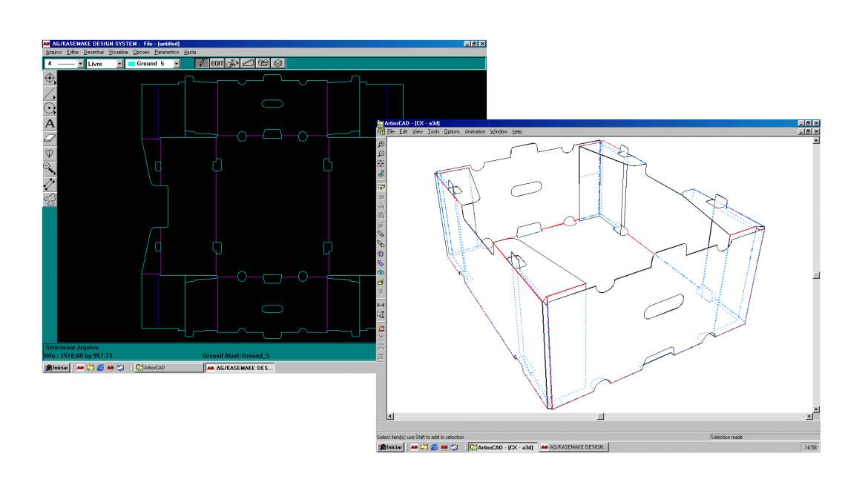
Task: Click the stacked layers toolbar icon in Kasemake
Action: tap(278, 63)
